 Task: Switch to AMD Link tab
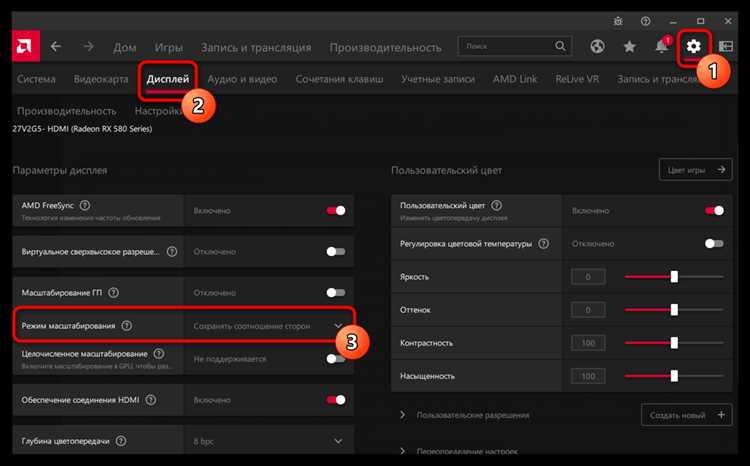[x=515, y=79]
